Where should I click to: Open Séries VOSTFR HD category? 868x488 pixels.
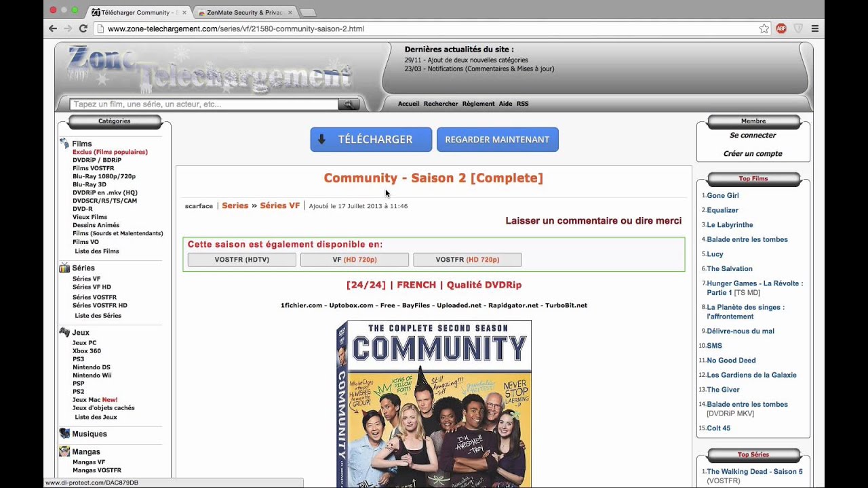[100, 305]
